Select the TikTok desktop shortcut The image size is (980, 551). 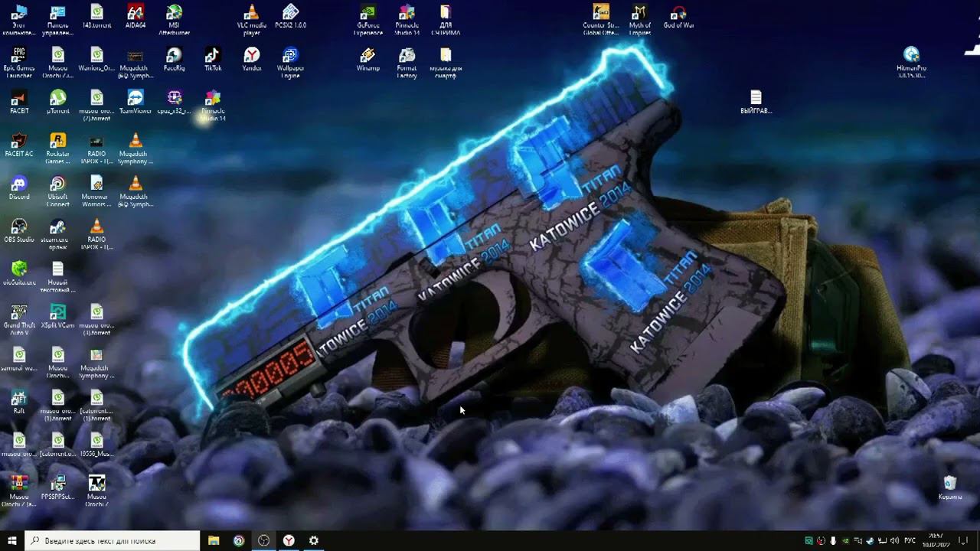pos(213,60)
